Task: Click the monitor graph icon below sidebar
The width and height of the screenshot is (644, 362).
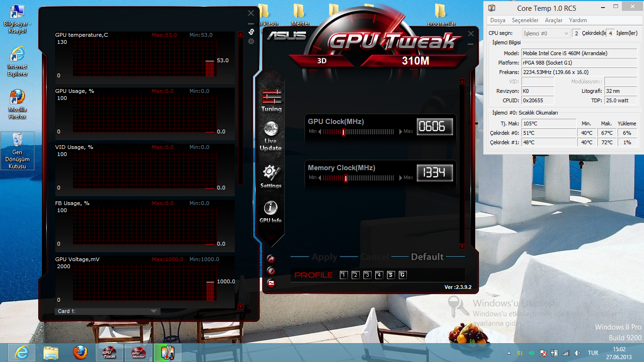Action: (x=271, y=283)
